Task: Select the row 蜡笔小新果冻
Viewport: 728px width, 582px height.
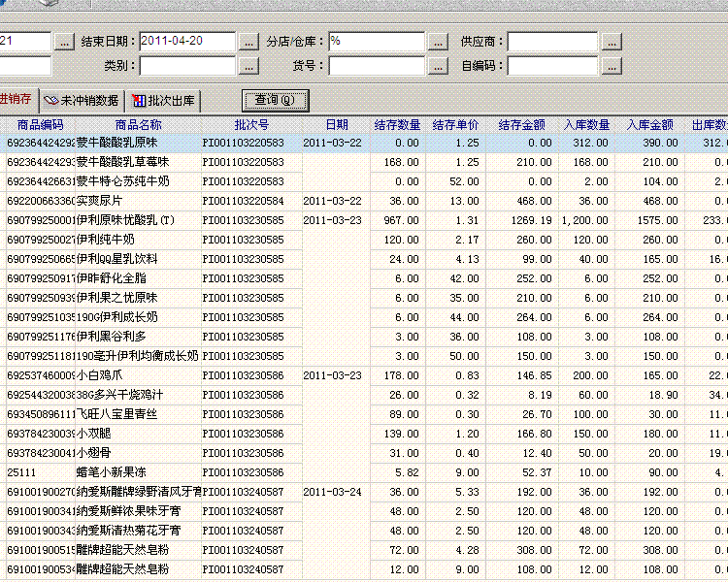Action: (364, 472)
